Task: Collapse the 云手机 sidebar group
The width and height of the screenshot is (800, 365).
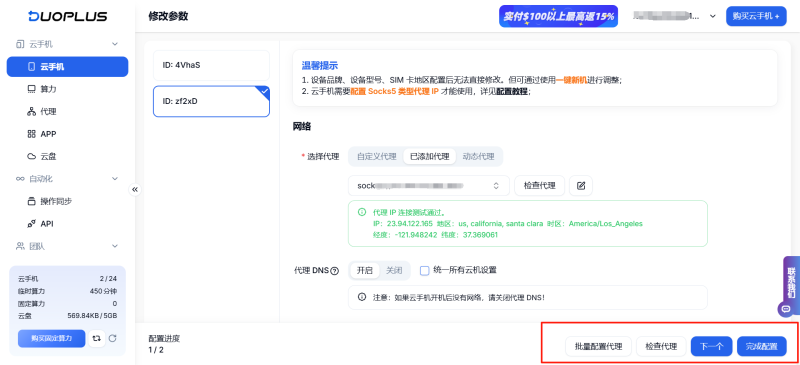Action: 115,44
